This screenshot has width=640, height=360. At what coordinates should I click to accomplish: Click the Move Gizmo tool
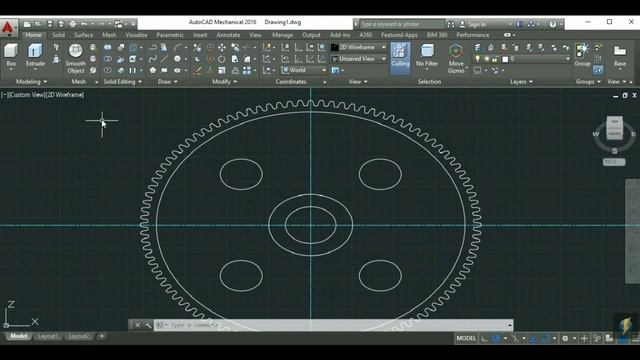coord(456,59)
